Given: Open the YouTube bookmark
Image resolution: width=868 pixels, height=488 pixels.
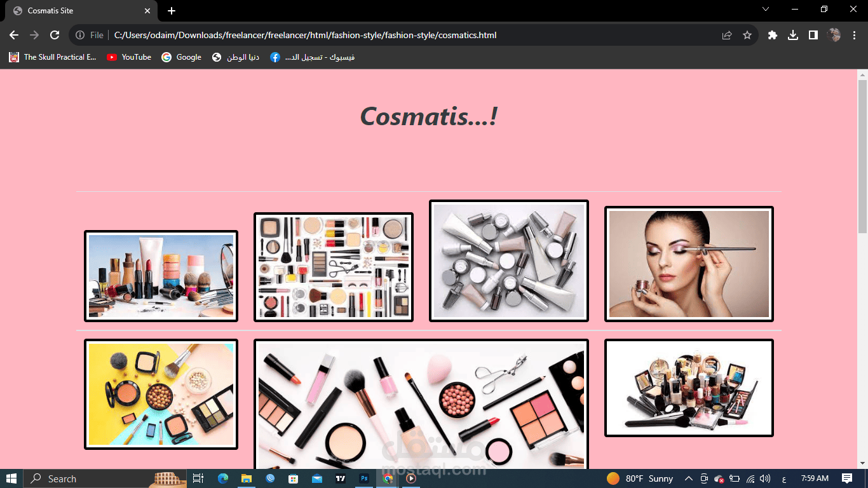Looking at the screenshot, I should point(129,57).
